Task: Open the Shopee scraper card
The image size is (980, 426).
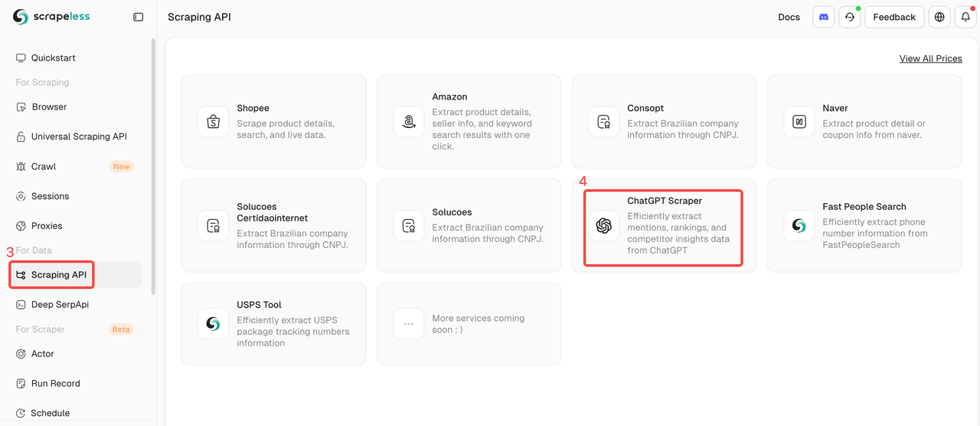Action: coord(273,122)
